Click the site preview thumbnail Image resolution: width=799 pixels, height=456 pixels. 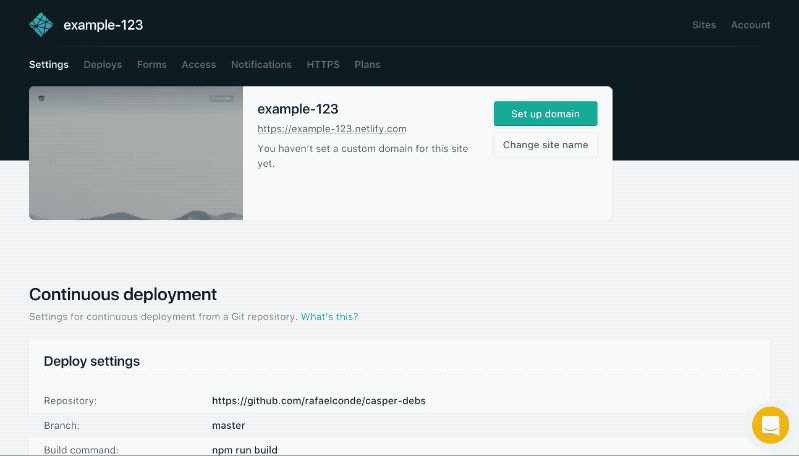click(x=136, y=153)
